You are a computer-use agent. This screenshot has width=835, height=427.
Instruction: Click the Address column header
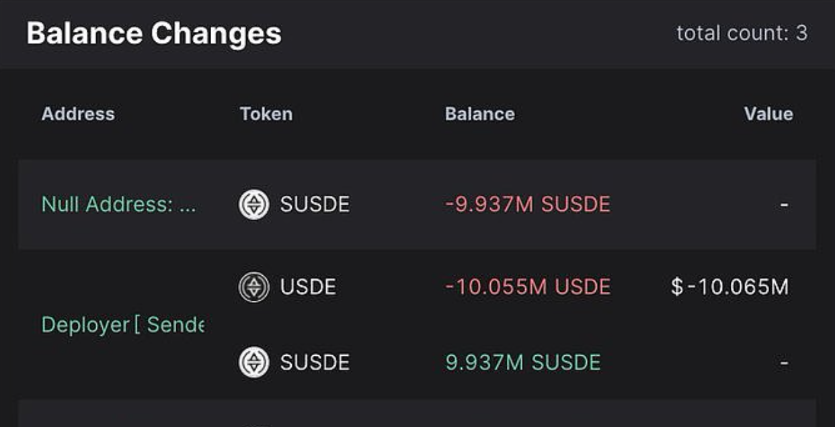(x=78, y=114)
